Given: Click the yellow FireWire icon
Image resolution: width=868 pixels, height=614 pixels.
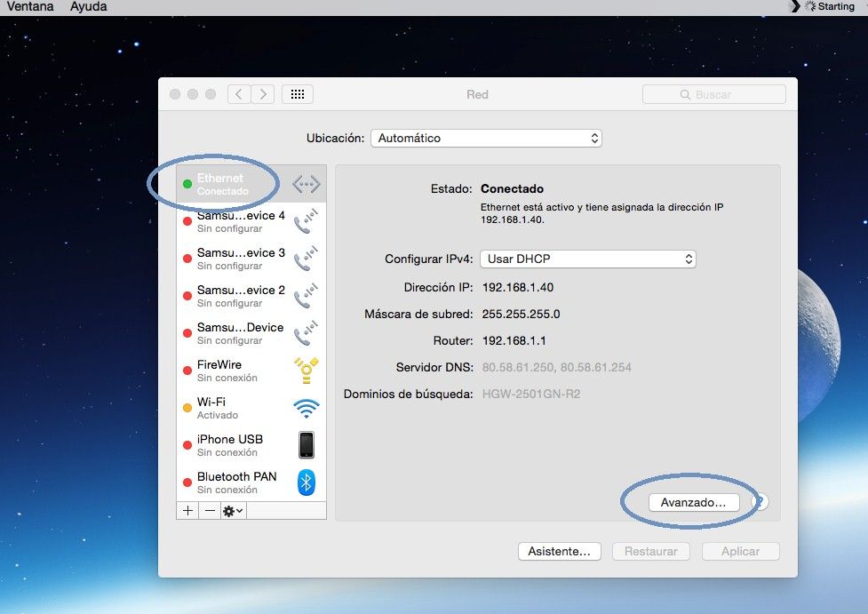Looking at the screenshot, I should (307, 371).
